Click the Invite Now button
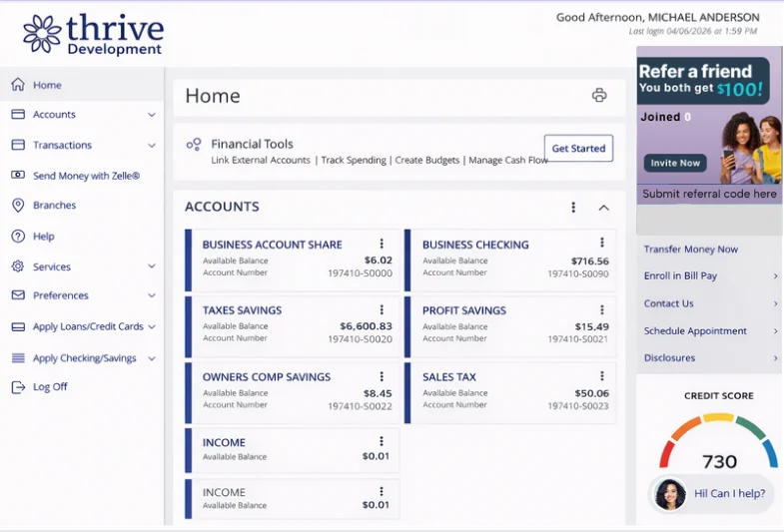This screenshot has height=532, width=784. click(675, 163)
